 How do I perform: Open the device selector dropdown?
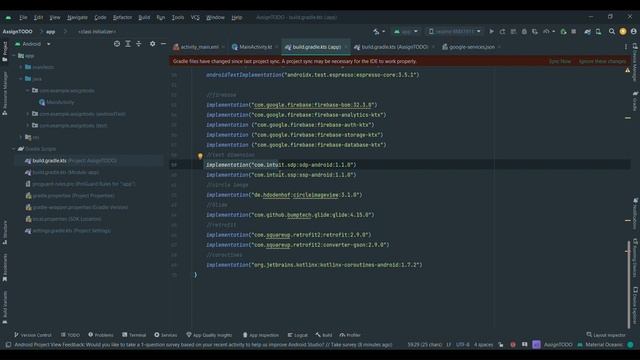click(x=454, y=31)
